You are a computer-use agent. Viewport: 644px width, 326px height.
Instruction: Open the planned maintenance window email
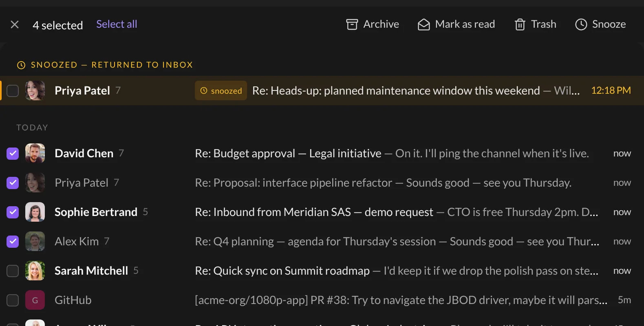[322, 90]
